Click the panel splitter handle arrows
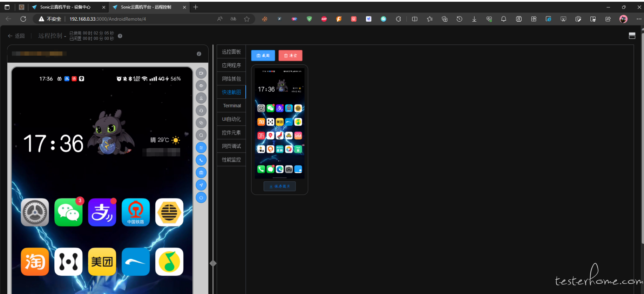This screenshot has height=294, width=644. [x=213, y=263]
